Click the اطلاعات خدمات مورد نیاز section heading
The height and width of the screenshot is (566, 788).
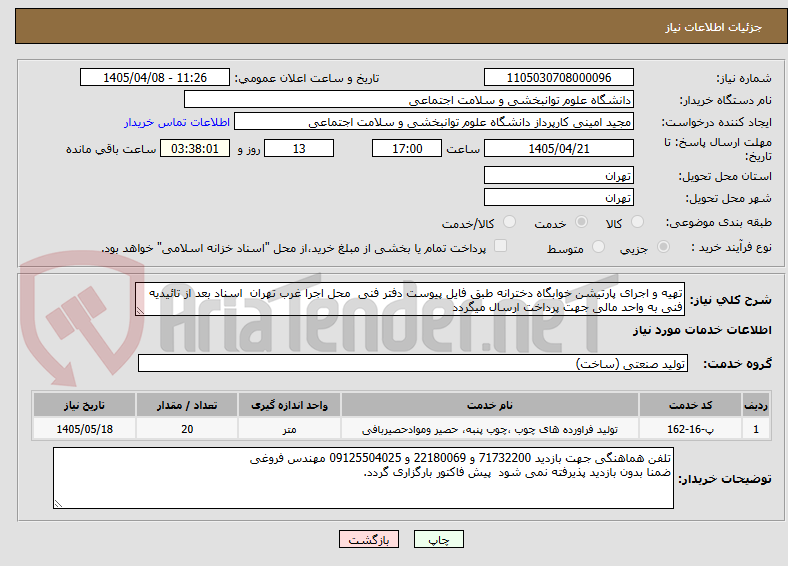point(702,330)
